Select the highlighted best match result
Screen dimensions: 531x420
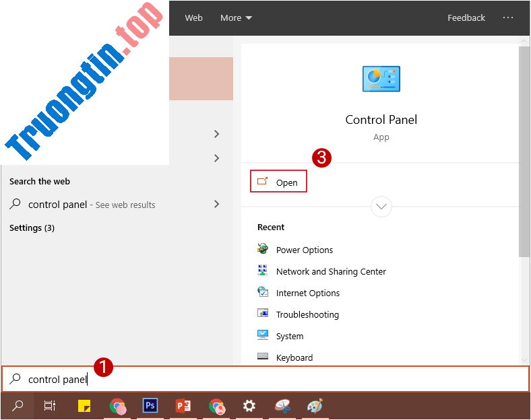coord(201,79)
